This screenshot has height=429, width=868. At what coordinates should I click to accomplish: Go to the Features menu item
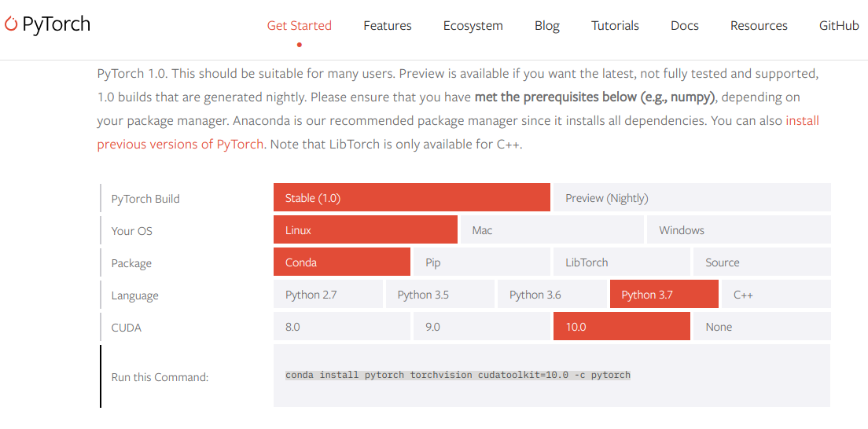pyautogui.click(x=387, y=26)
